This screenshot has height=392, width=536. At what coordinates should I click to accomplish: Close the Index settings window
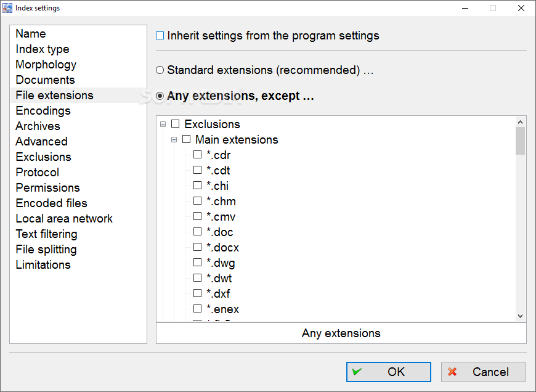521,8
